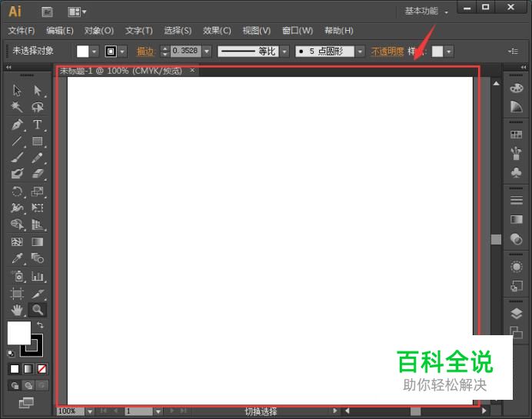
Task: Open variable width profile dropdown
Action: (x=284, y=52)
